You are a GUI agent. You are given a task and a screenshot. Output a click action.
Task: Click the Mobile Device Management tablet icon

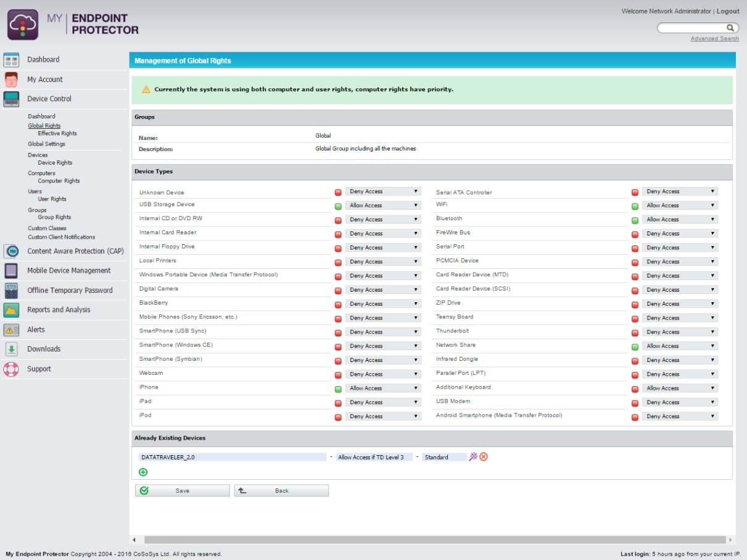click(11, 271)
